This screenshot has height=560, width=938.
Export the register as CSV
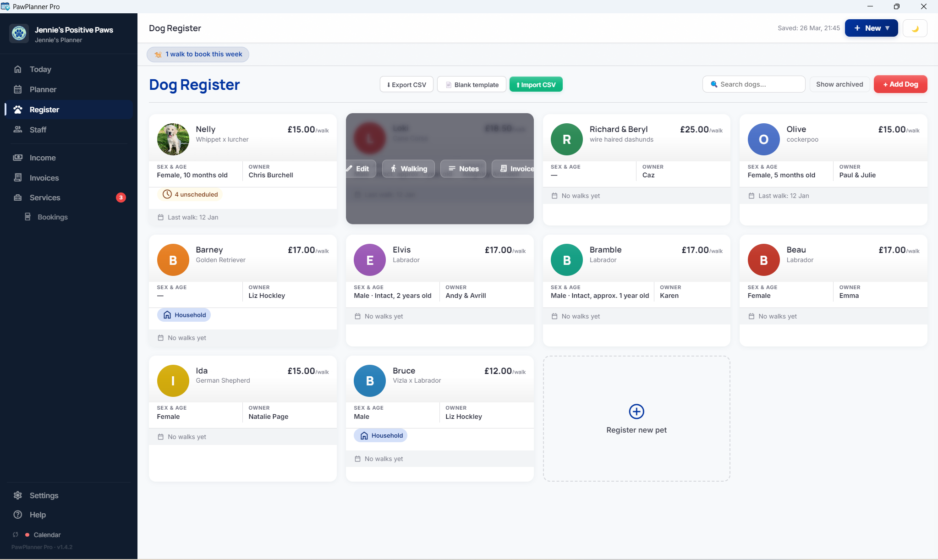(x=406, y=84)
